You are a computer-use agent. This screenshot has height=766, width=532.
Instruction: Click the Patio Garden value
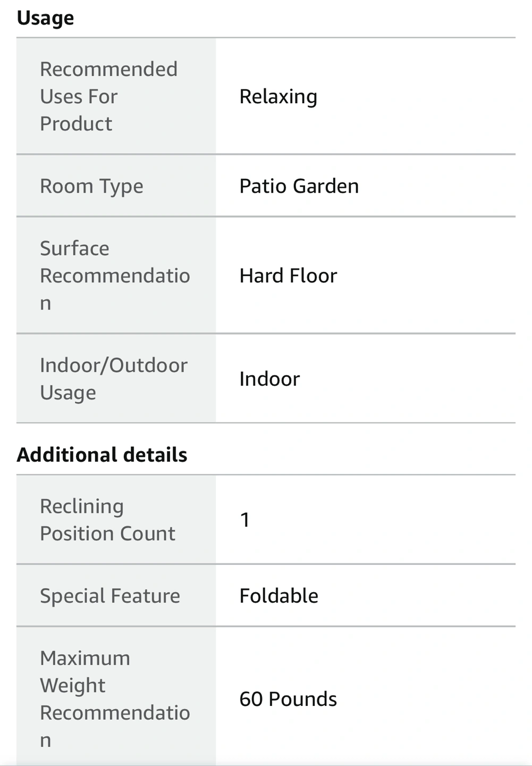click(x=299, y=186)
